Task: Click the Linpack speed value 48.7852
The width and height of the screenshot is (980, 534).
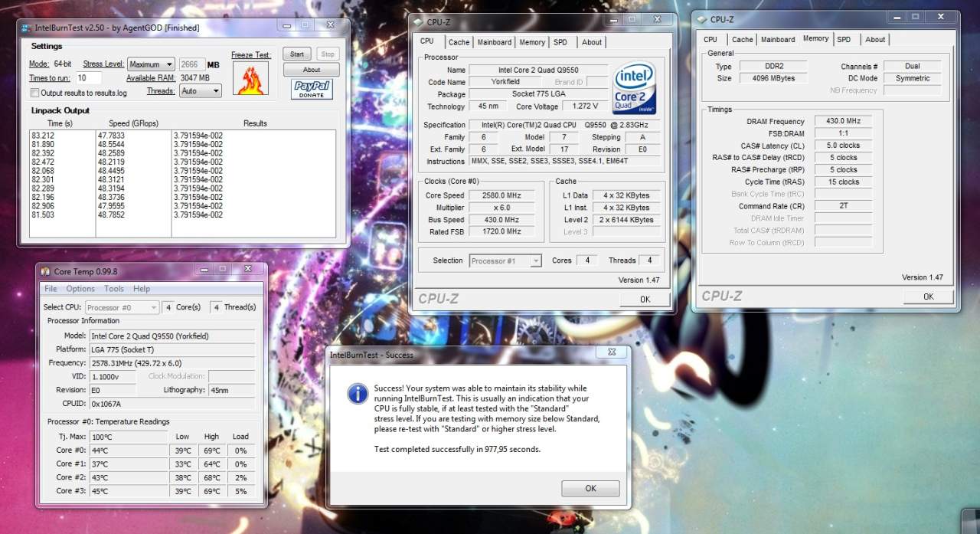Action: [x=112, y=215]
